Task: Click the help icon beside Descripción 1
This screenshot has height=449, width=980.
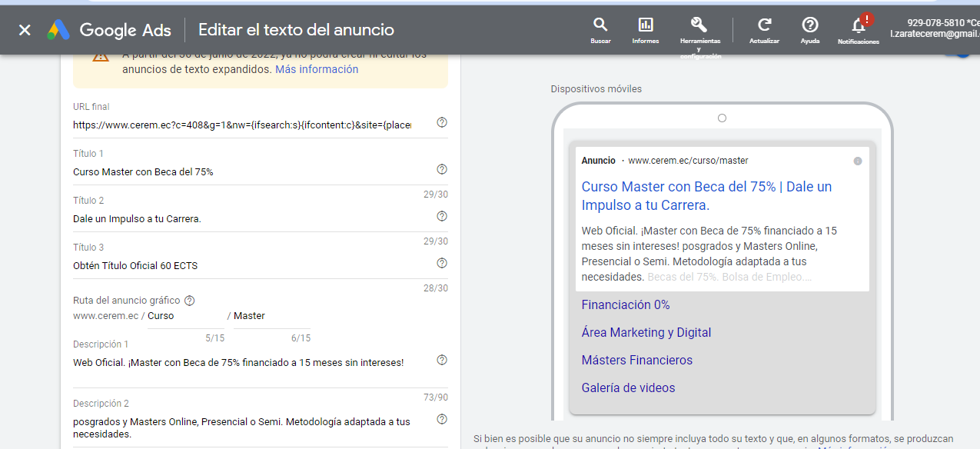Action: (x=442, y=360)
